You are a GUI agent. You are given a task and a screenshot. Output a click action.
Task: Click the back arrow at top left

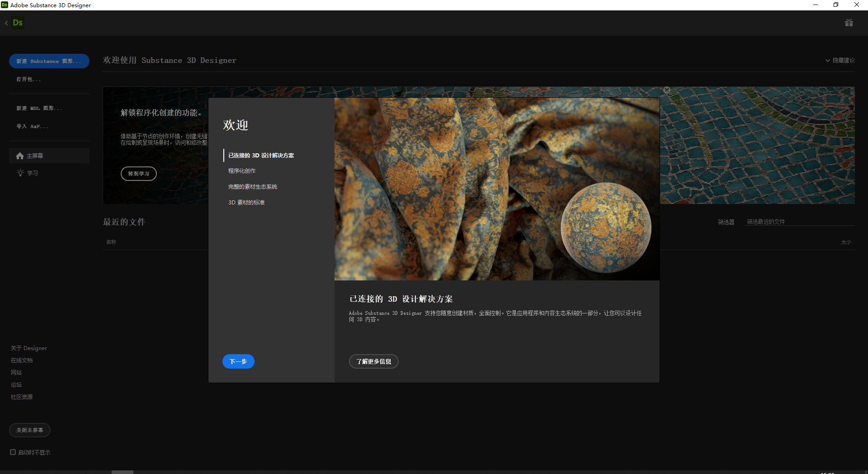pyautogui.click(x=6, y=23)
